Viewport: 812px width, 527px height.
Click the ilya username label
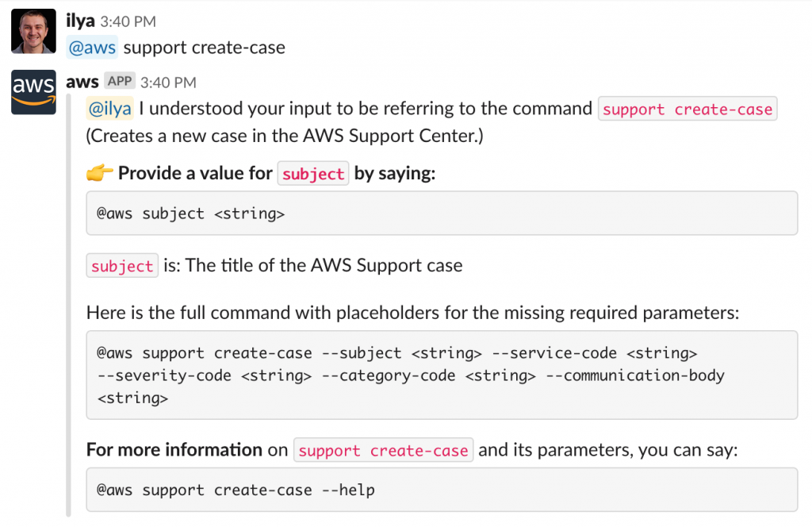click(79, 21)
